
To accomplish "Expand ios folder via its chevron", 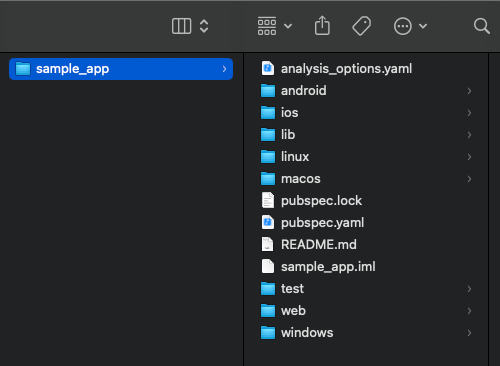I will (x=469, y=113).
